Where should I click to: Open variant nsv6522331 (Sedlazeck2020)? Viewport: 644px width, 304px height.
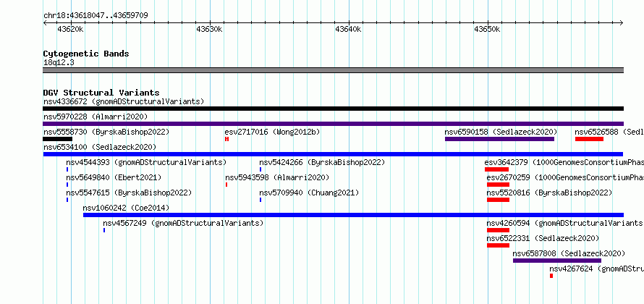pos(543,238)
